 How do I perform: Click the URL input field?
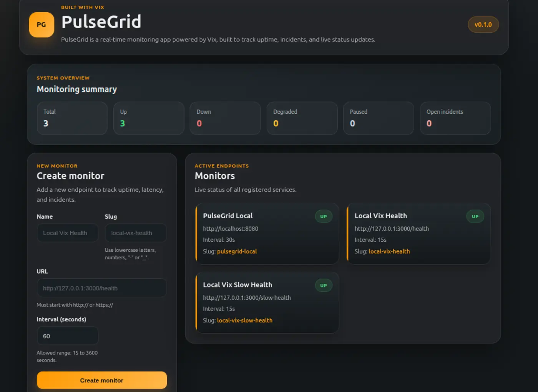(x=101, y=288)
